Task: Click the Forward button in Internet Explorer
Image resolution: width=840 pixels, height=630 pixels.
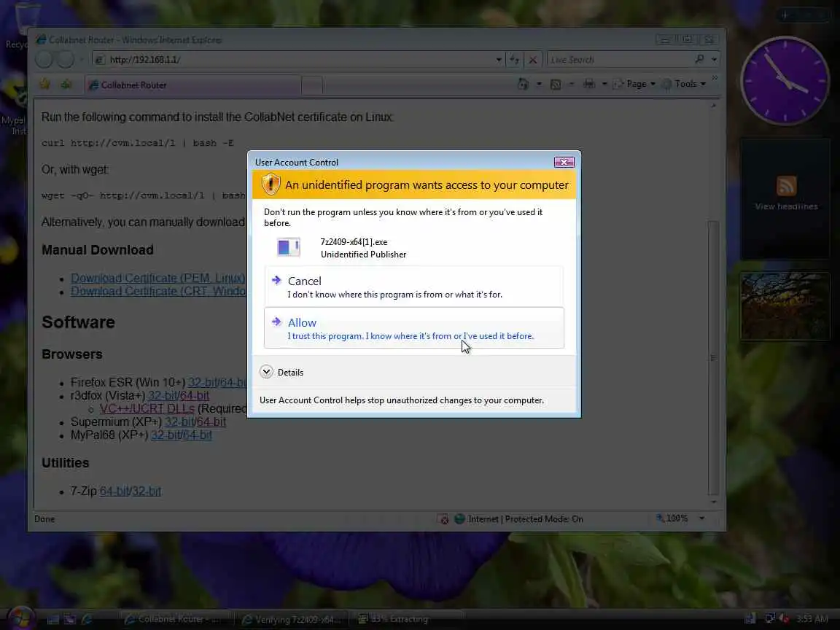Action: click(66, 60)
